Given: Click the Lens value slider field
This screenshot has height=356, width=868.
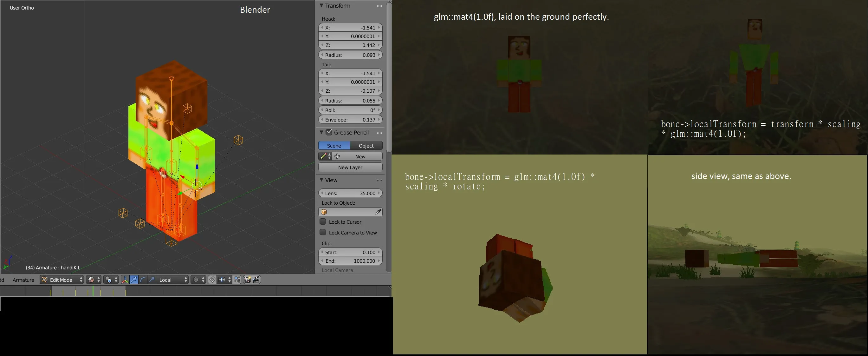Looking at the screenshot, I should pyautogui.click(x=350, y=193).
